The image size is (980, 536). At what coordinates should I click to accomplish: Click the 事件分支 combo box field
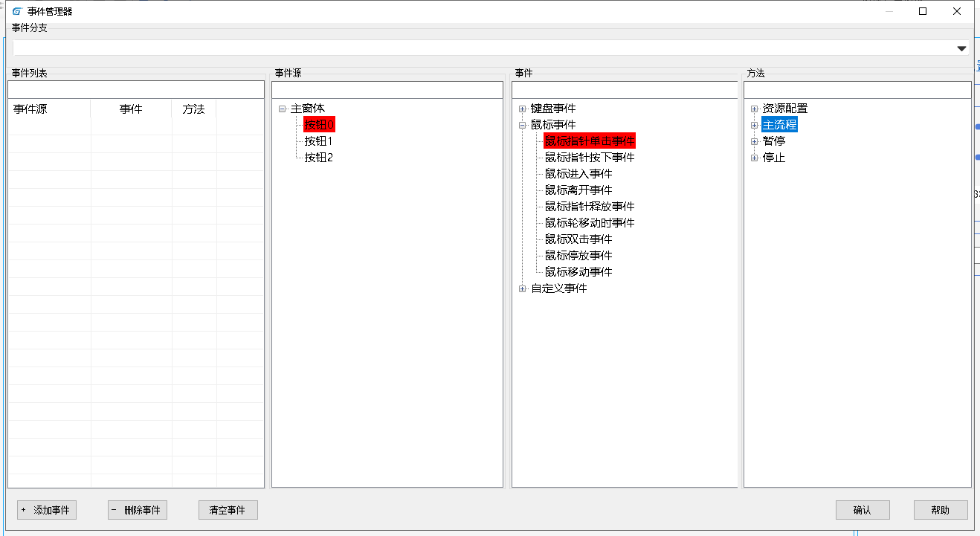491,48
